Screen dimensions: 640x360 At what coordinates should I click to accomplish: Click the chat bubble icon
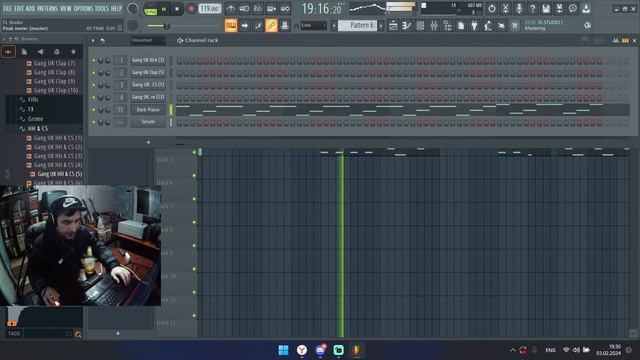point(573,9)
